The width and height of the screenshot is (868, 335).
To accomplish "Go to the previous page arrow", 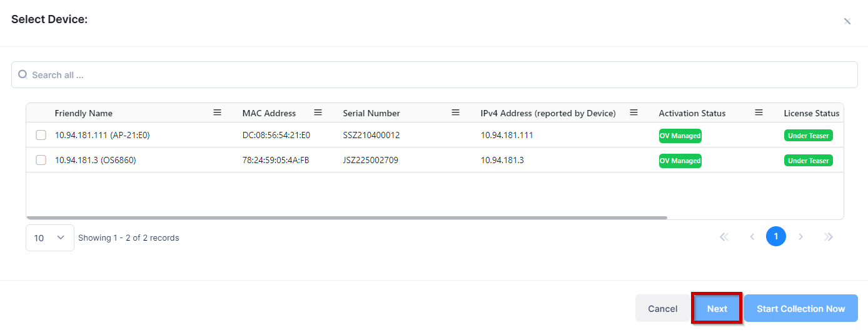I will 752,237.
